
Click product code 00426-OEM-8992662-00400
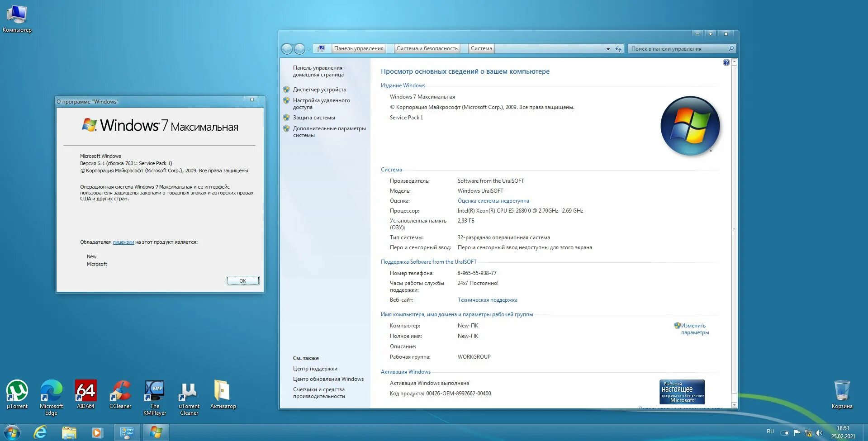point(458,394)
